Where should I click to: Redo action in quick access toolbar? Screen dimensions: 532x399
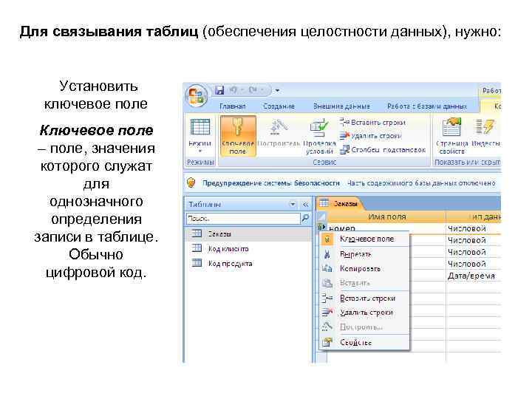click(x=253, y=90)
